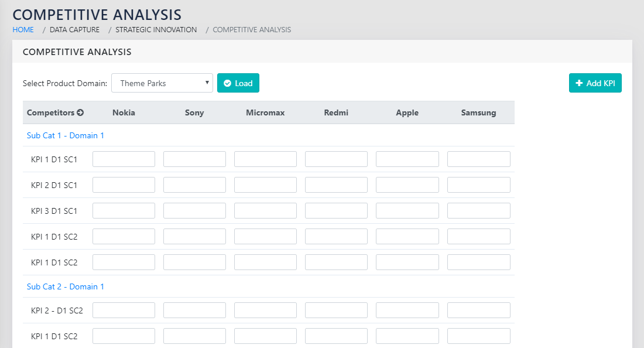Click the Micromax column header
Viewport: 644px width, 348px height.
265,112
